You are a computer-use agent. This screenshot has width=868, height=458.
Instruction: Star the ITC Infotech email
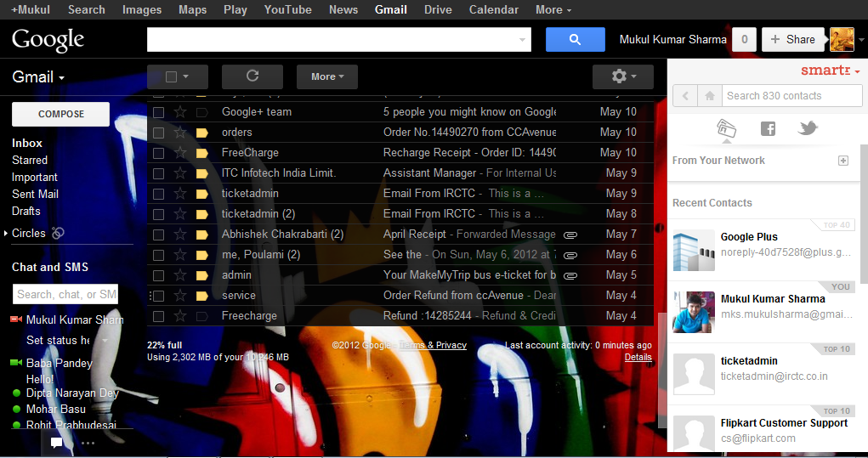click(x=180, y=173)
